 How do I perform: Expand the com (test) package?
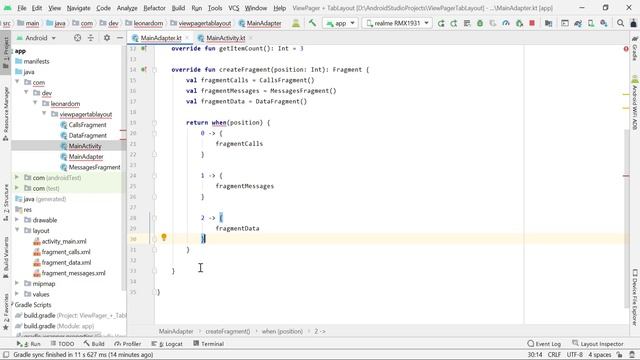coord(17,188)
